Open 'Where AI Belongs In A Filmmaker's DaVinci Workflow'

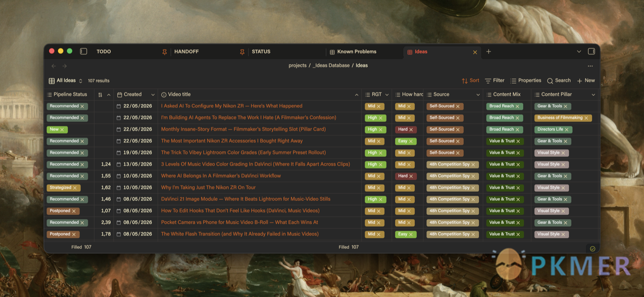[x=221, y=176]
